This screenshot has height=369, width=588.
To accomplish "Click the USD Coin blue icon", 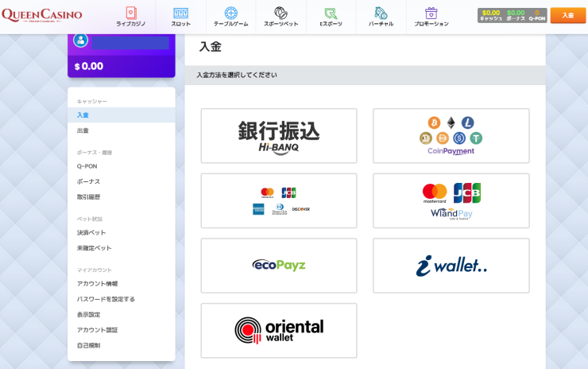I will tap(459, 138).
